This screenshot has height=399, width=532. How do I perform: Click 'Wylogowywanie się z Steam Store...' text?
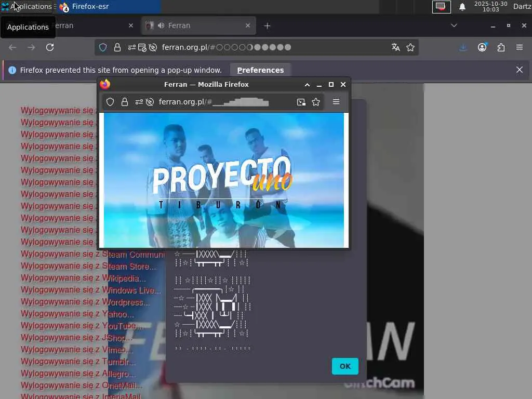pyautogui.click(x=88, y=267)
